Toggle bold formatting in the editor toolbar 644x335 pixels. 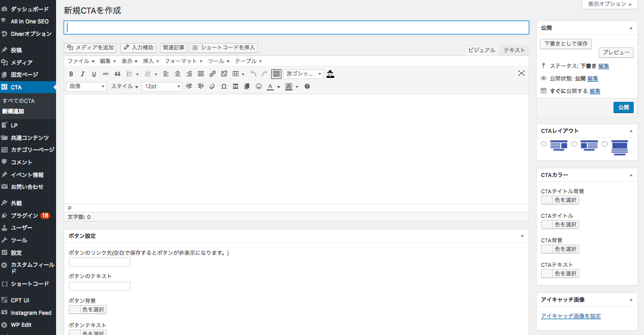pos(71,74)
